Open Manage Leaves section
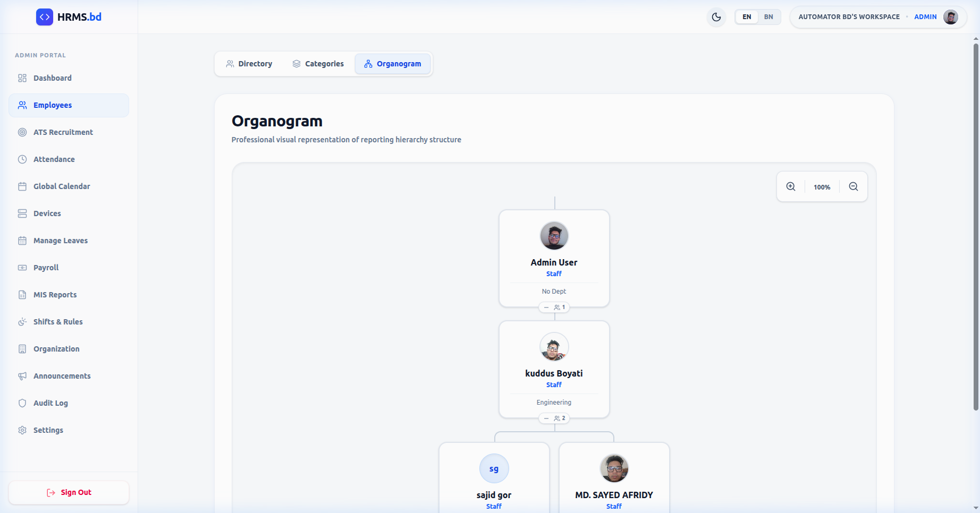980x513 pixels. point(69,241)
